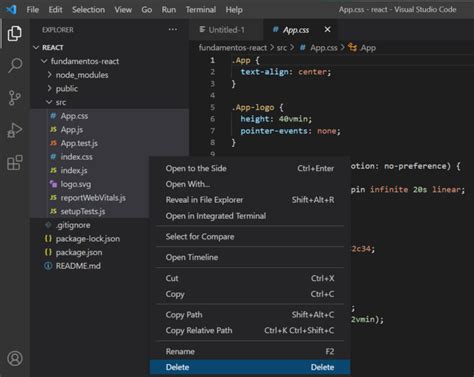Click 'text-align: center;' code line
The image size is (474, 377).
(x=286, y=72)
